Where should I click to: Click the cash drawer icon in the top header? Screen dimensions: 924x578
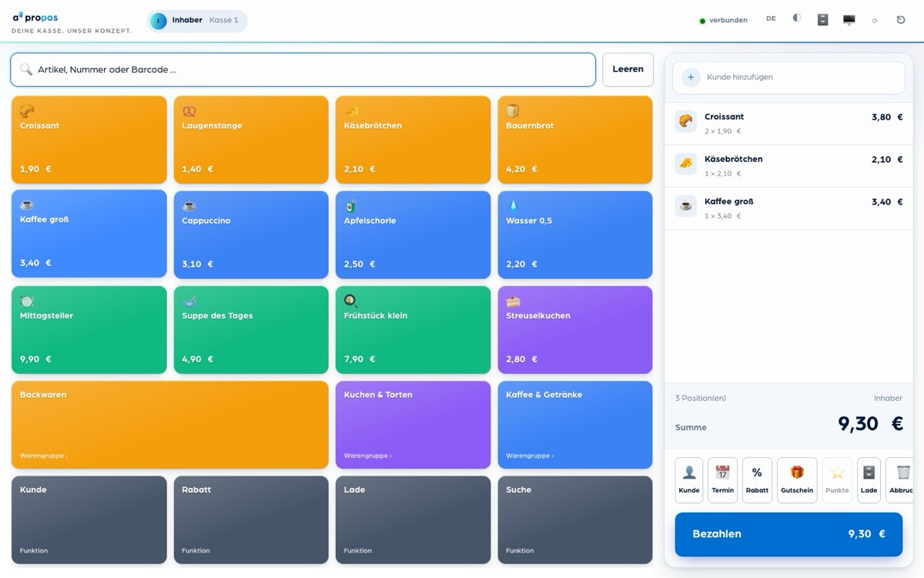(x=822, y=19)
